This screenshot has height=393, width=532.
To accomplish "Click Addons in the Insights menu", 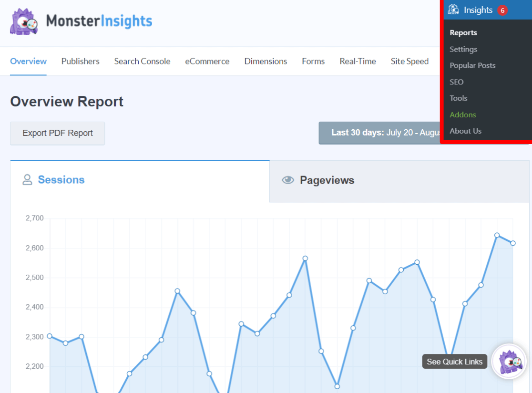I will 462,114.
